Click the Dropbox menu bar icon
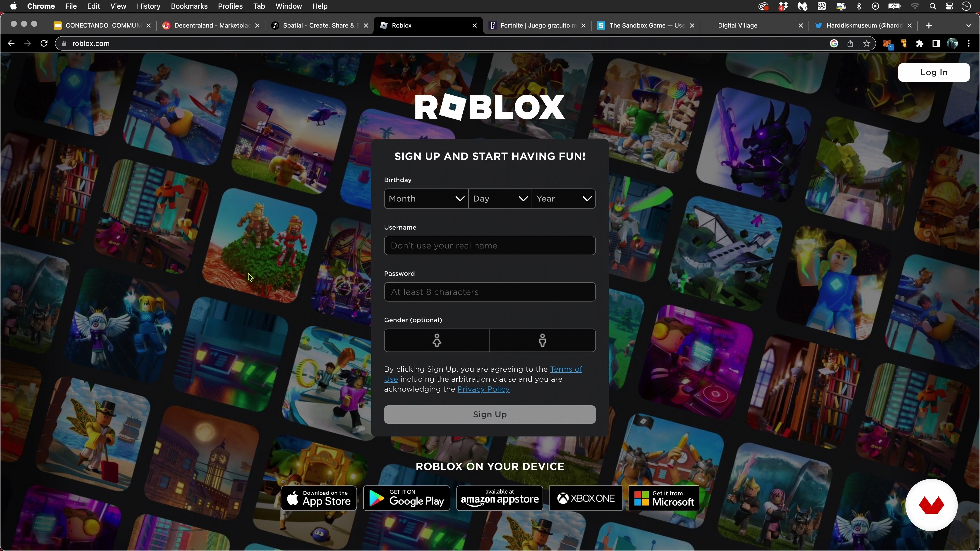Viewport: 980px width, 551px height. point(783,6)
